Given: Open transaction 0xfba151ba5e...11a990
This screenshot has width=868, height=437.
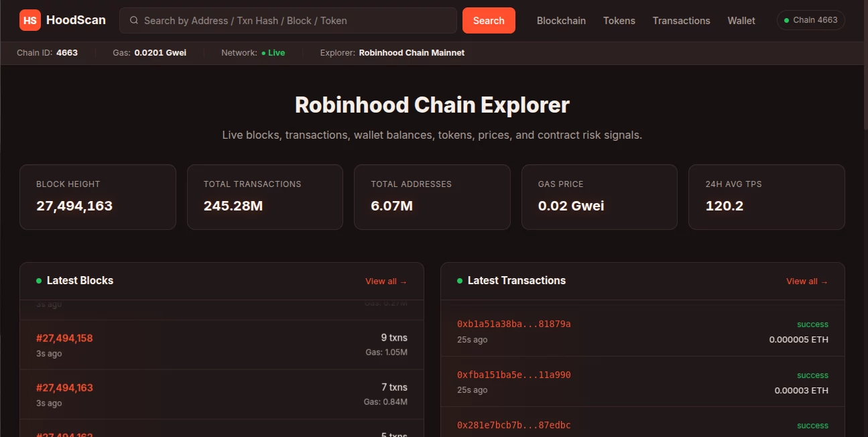Looking at the screenshot, I should tap(514, 375).
